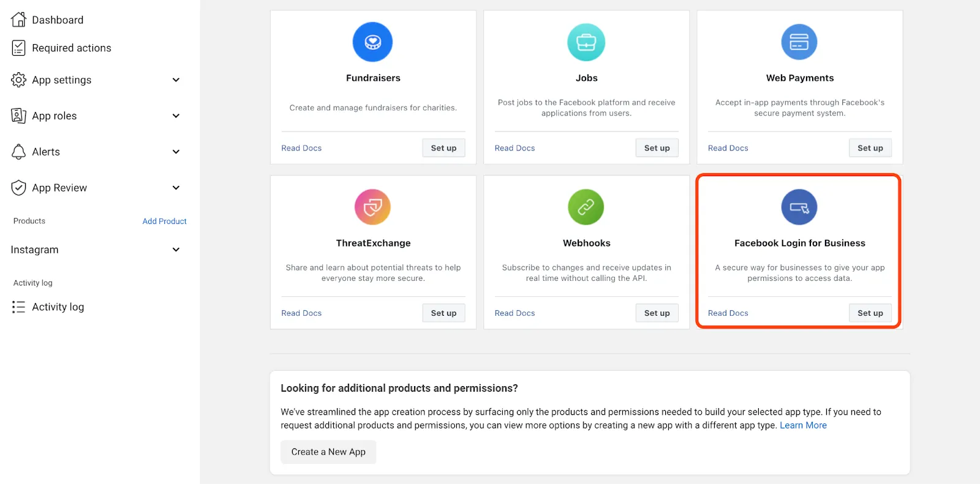Set up Webhooks
Viewport: 980px width, 484px height.
pyautogui.click(x=657, y=313)
